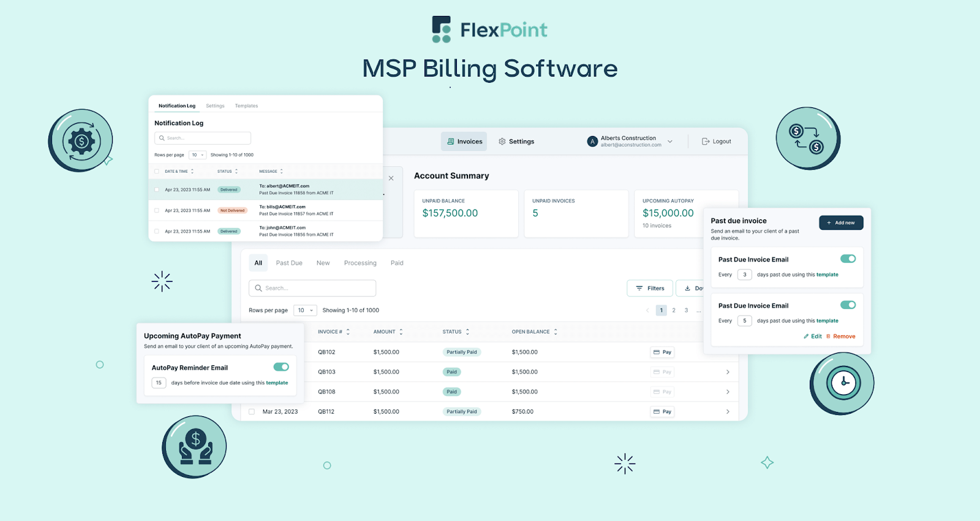980x521 pixels.
Task: Click the Logout button
Action: (717, 142)
